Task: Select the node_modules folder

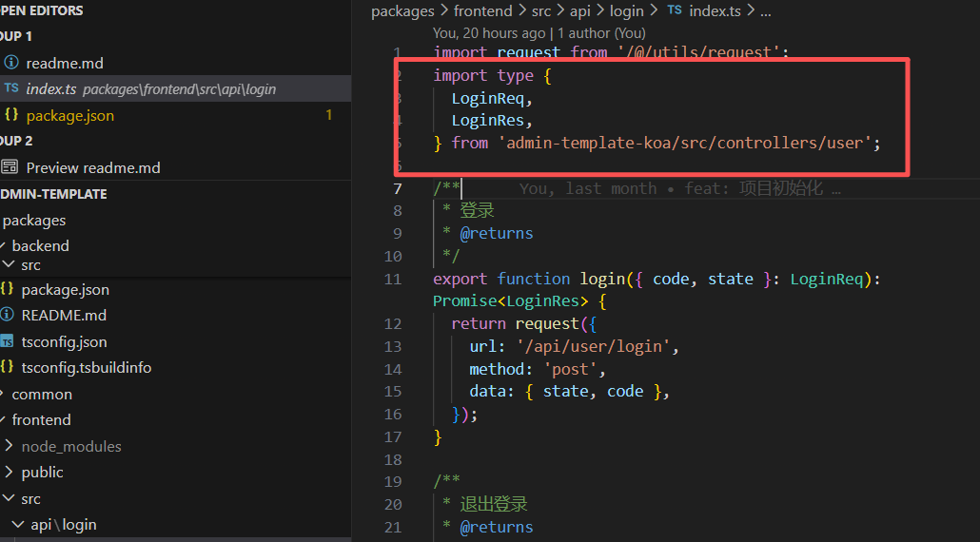Action: pyautogui.click(x=71, y=447)
